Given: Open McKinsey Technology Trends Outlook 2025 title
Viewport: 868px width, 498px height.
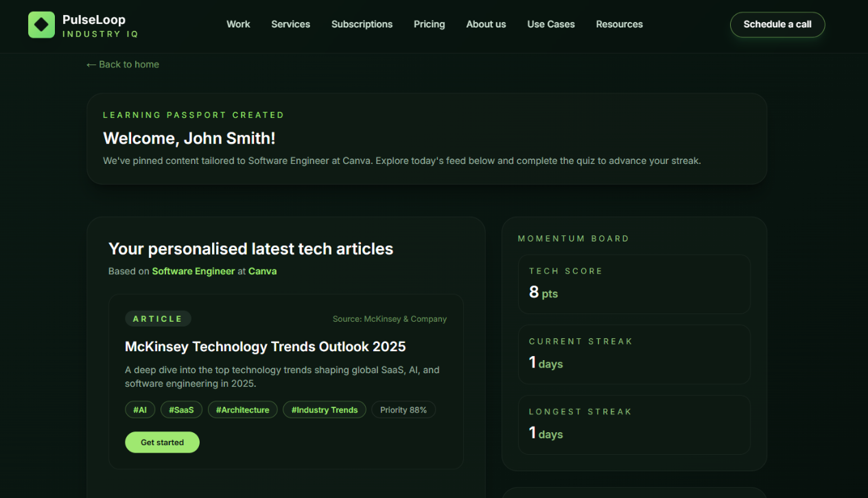Looking at the screenshot, I should coord(265,346).
